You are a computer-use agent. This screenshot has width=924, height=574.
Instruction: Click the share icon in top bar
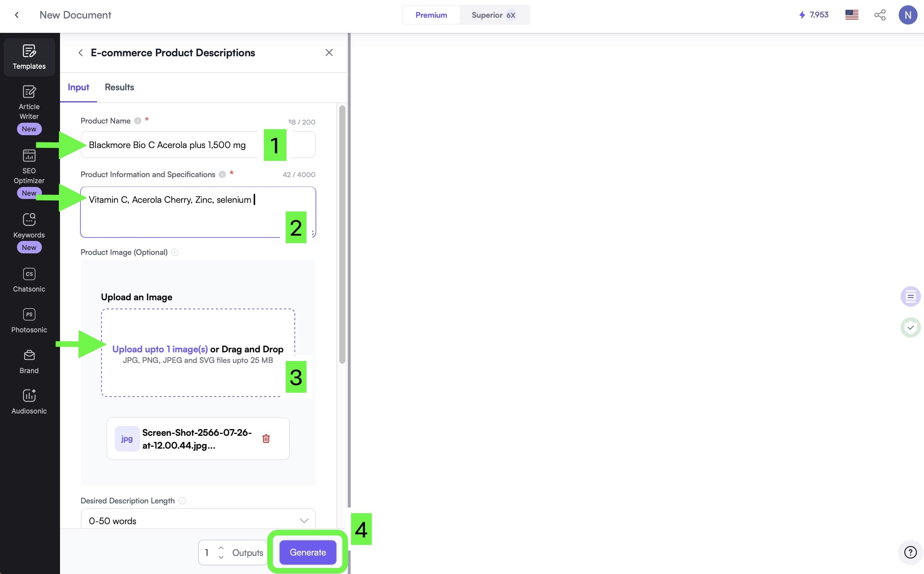879,15
